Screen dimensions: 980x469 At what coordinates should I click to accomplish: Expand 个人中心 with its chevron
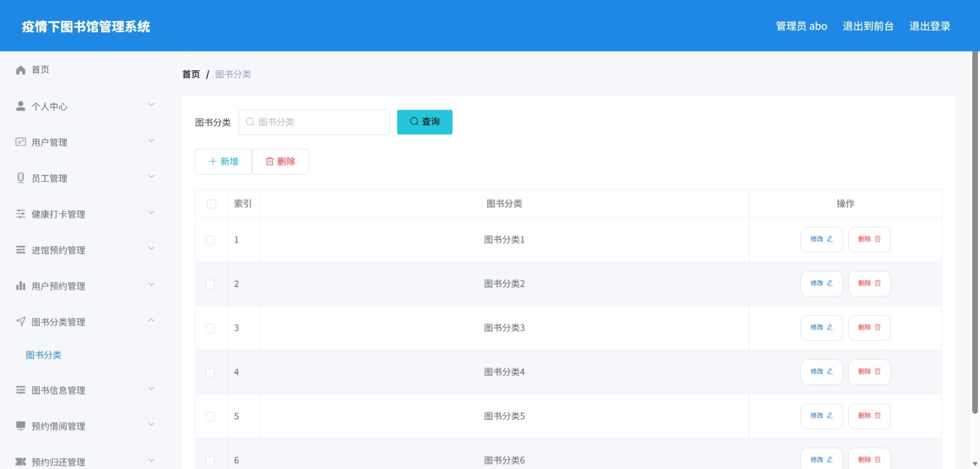(x=151, y=104)
